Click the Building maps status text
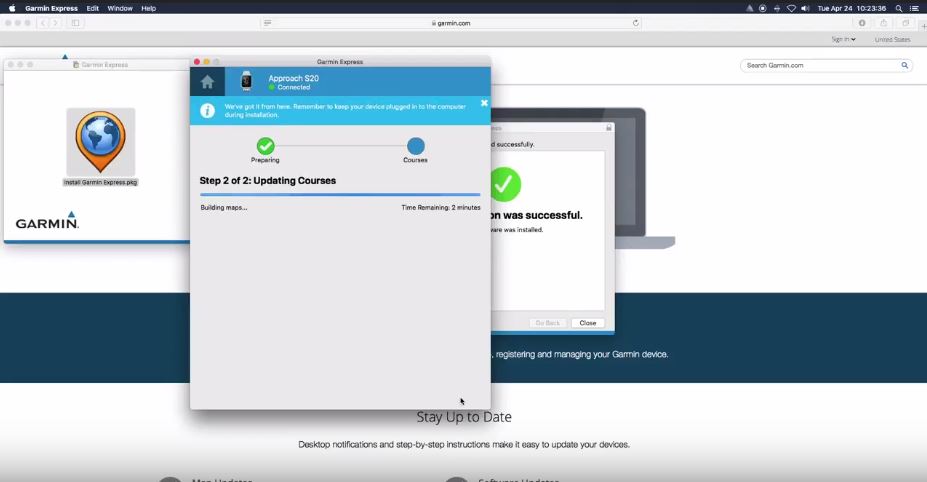The height and width of the screenshot is (482, 927). coord(224,208)
